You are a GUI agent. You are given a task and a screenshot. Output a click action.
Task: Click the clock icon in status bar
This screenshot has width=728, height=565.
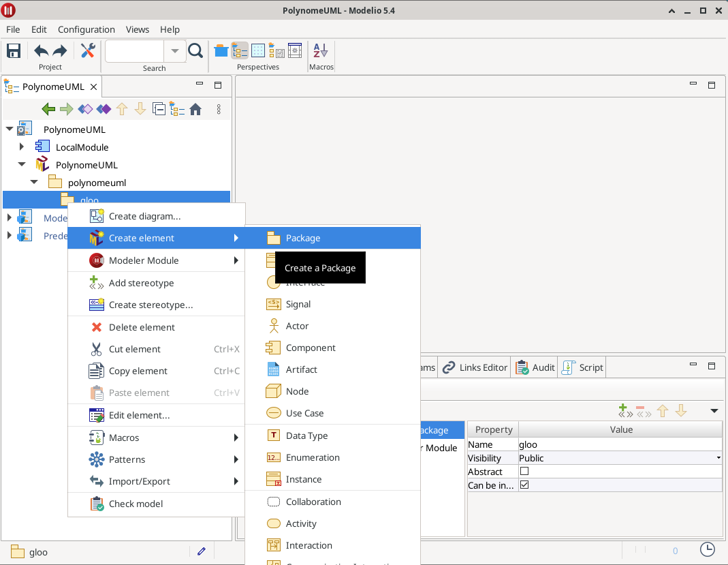point(707,549)
